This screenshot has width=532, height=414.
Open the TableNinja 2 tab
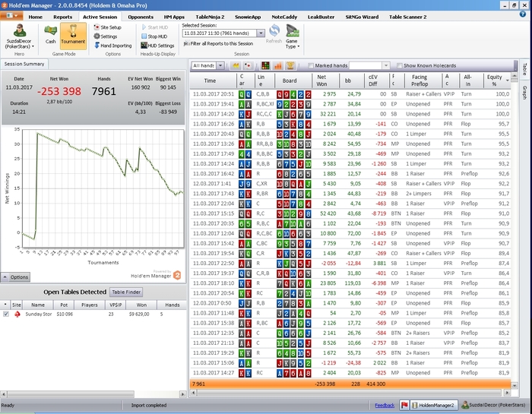[x=210, y=17]
